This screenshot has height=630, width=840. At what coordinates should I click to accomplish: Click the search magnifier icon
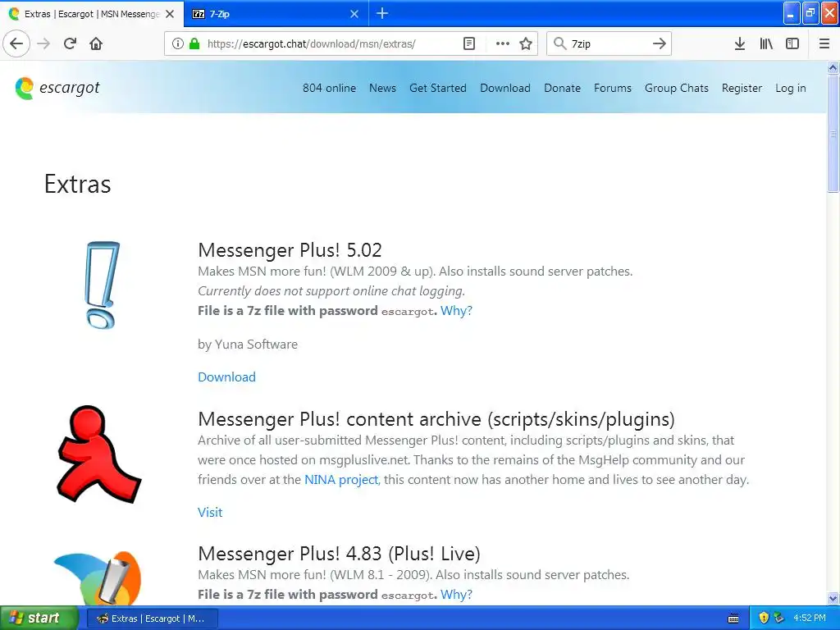(x=559, y=43)
